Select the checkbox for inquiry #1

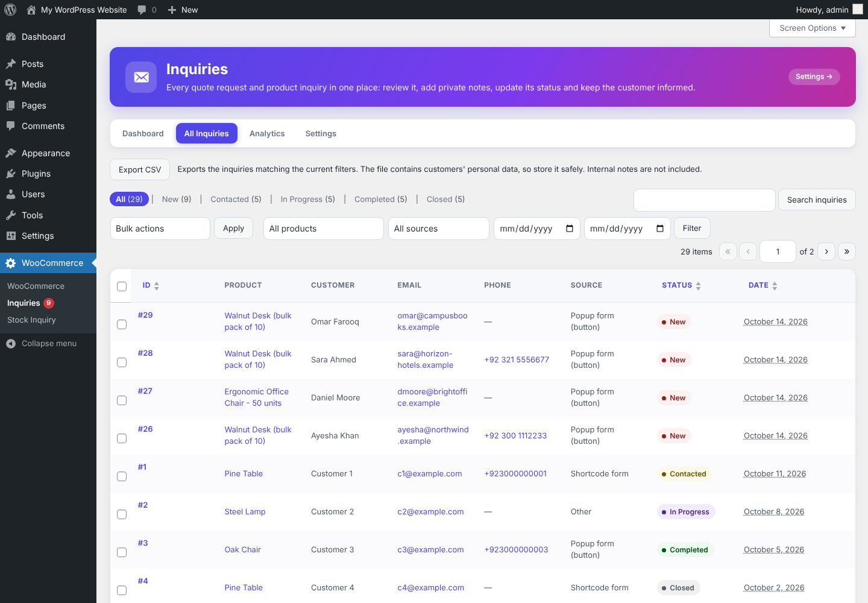pos(122,476)
